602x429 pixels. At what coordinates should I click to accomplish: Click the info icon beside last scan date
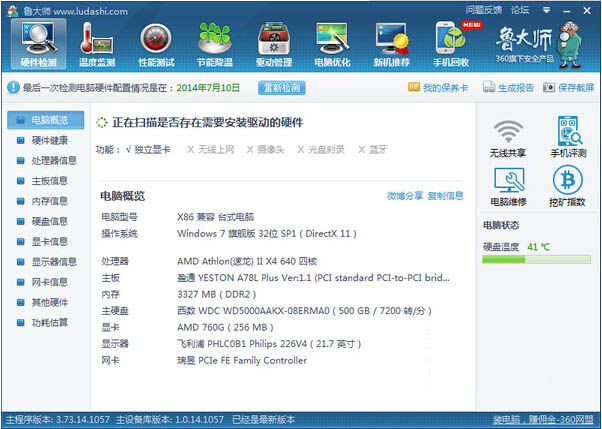coord(13,88)
